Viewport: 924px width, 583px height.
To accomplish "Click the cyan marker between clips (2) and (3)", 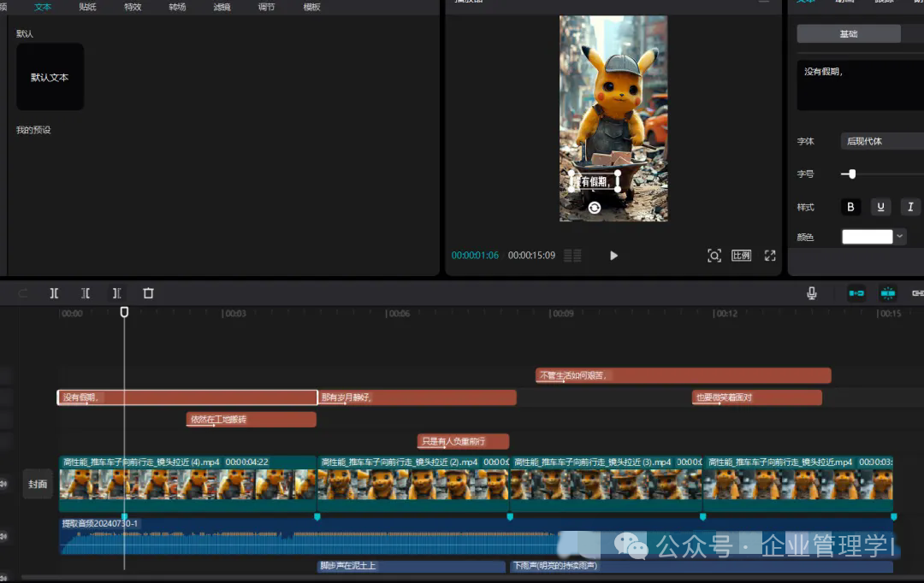I will pyautogui.click(x=510, y=516).
